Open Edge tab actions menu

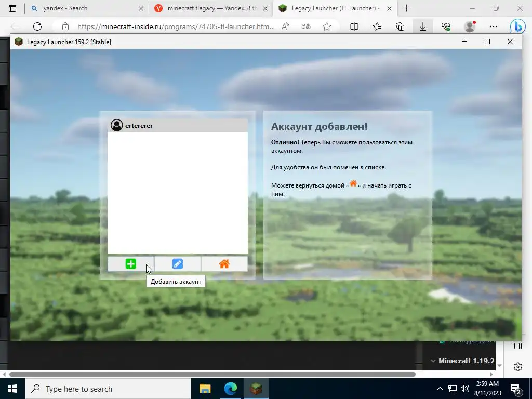12,8
